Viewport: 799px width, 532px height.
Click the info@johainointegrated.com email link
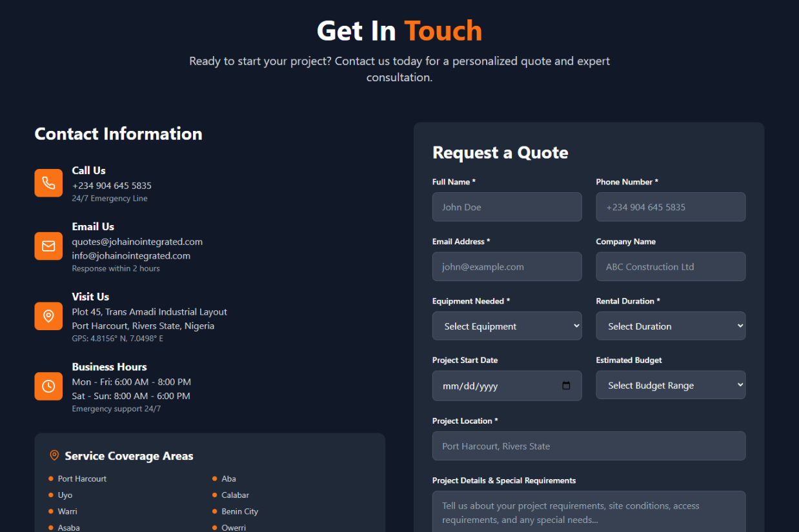click(x=130, y=255)
